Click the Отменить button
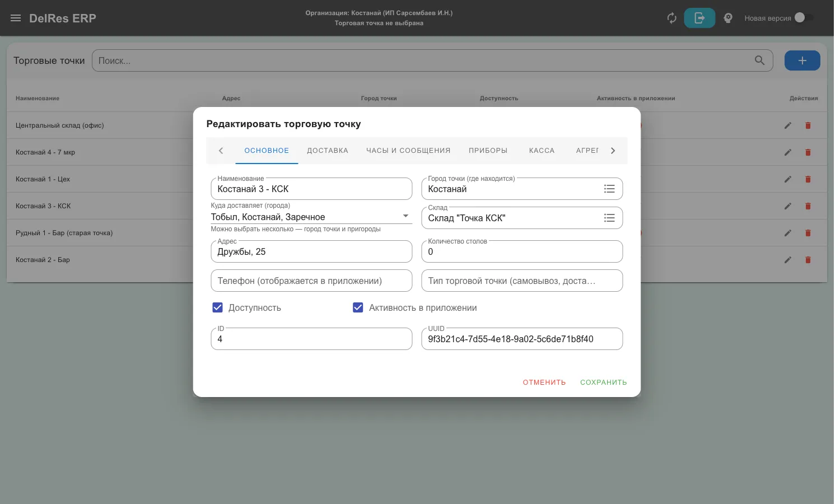 point(544,382)
